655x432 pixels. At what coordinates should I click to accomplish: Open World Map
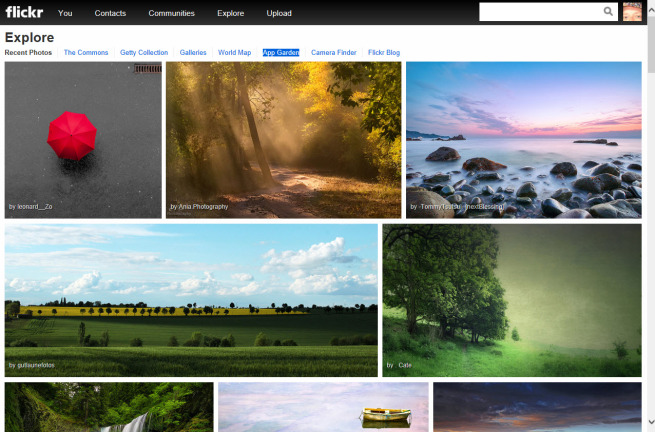coord(235,52)
